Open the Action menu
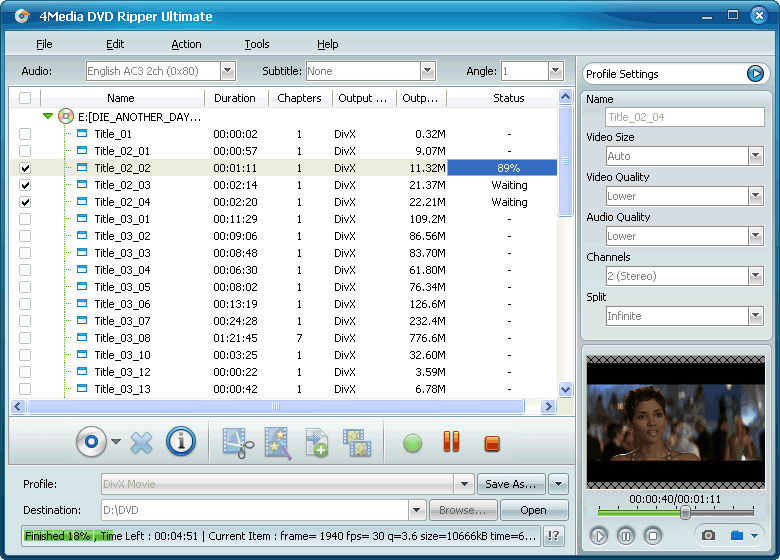Viewport: 780px width, 560px height. [186, 44]
